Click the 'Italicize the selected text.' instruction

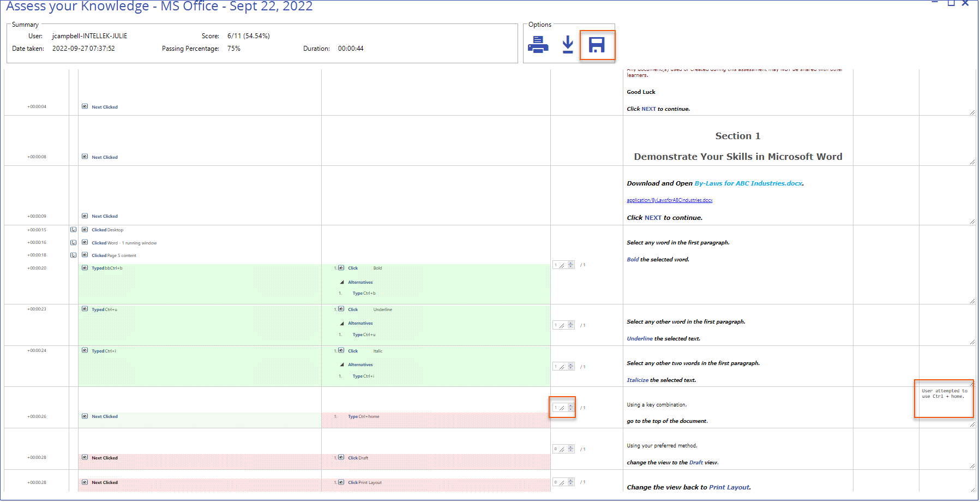pyautogui.click(x=661, y=380)
